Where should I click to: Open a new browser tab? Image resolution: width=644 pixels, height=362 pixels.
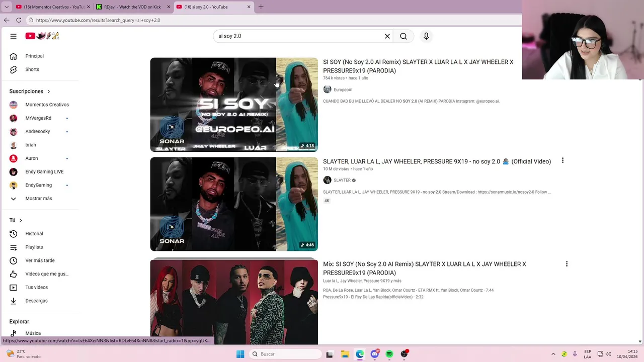261,7
